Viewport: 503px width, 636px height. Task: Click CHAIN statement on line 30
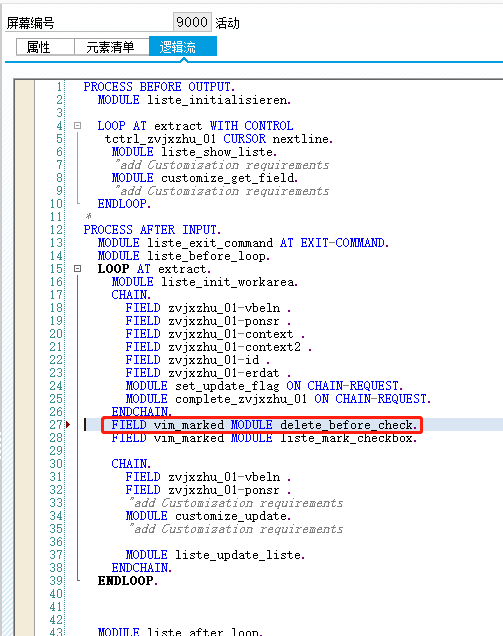(131, 464)
